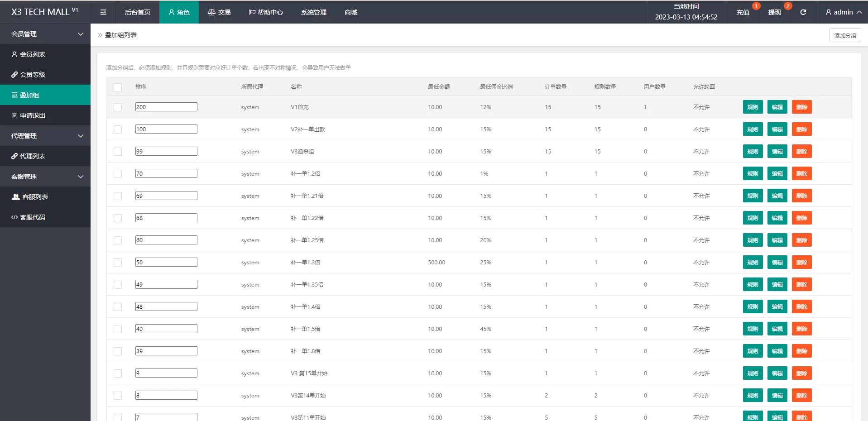Collapse the 代理管理 sidebar section
Image resolution: width=868 pixels, height=421 pixels.
[x=45, y=136]
